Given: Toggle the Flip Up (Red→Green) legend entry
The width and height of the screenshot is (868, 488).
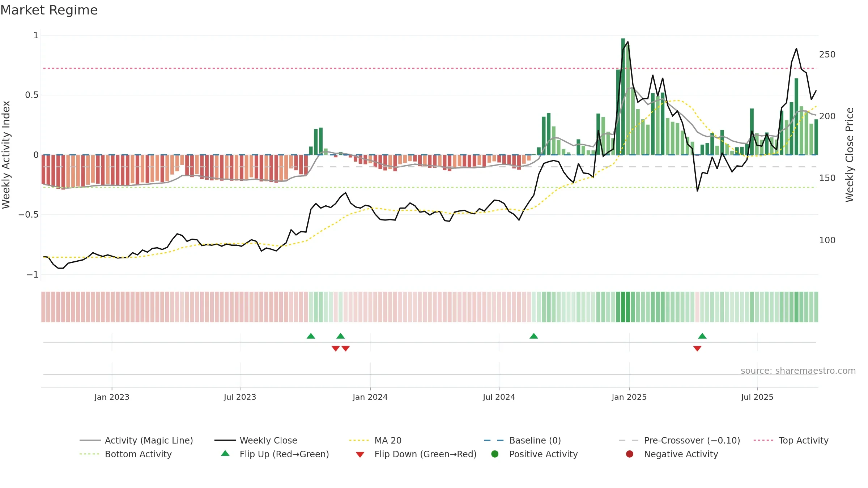Looking at the screenshot, I should click(x=275, y=454).
